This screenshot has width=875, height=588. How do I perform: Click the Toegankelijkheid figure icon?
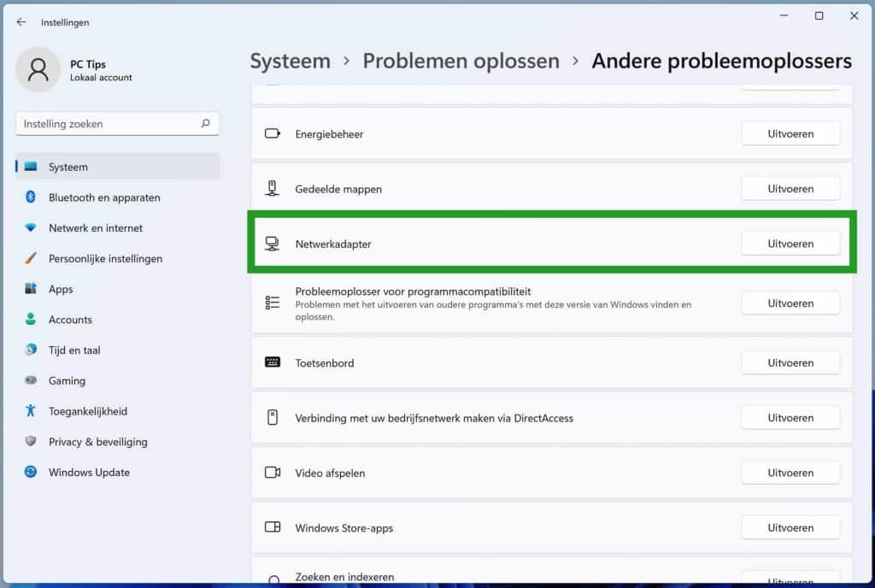[x=31, y=411]
